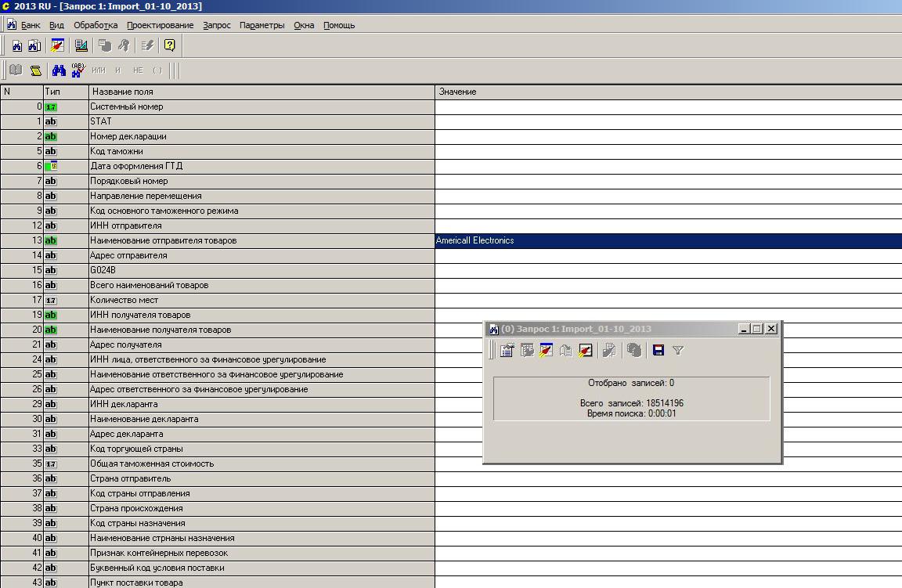The width and height of the screenshot is (902, 588).
Task: Click the (AB) binoculars checkmark icon
Action: [x=78, y=70]
